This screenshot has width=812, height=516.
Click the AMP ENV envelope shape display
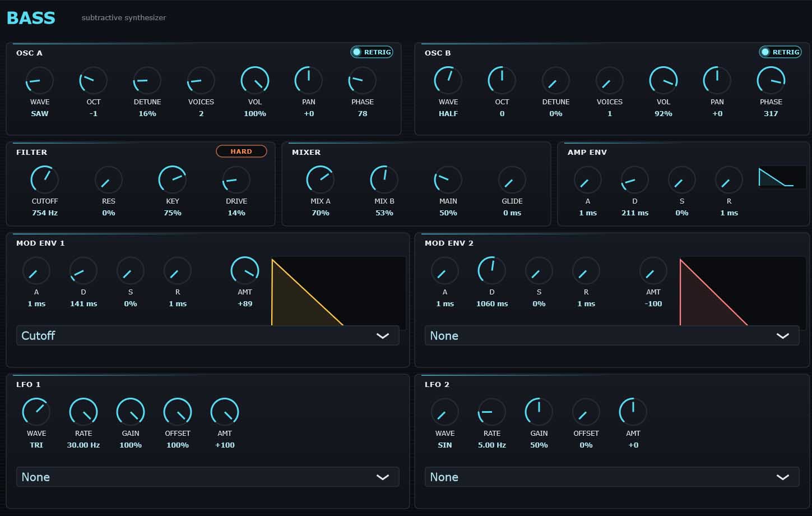pyautogui.click(x=782, y=177)
